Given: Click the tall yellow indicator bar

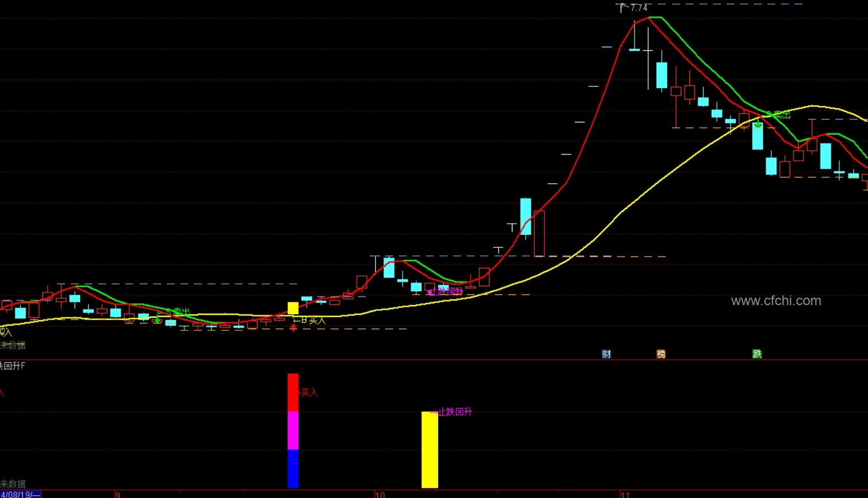Looking at the screenshot, I should tap(429, 449).
